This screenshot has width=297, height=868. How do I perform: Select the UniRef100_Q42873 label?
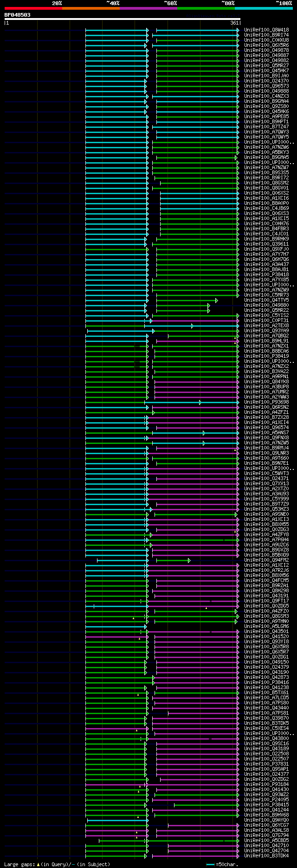tap(266, 678)
